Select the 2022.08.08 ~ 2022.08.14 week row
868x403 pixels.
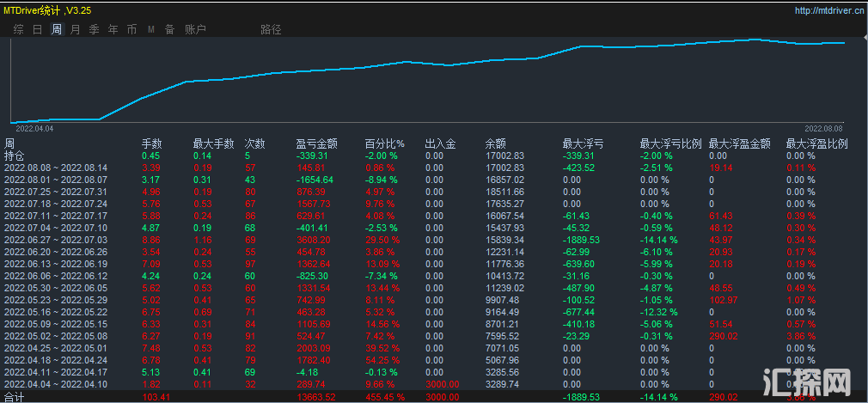(x=56, y=168)
